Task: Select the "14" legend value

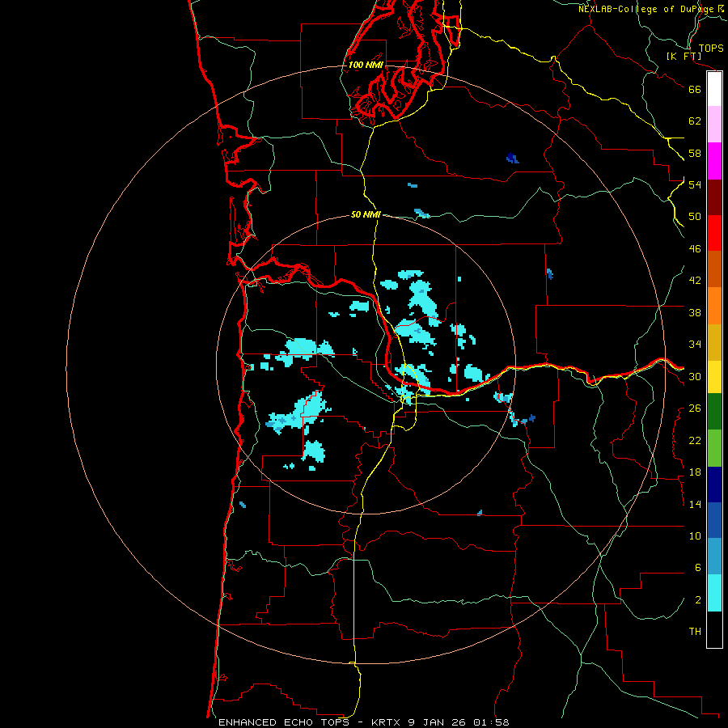Action: coord(695,504)
